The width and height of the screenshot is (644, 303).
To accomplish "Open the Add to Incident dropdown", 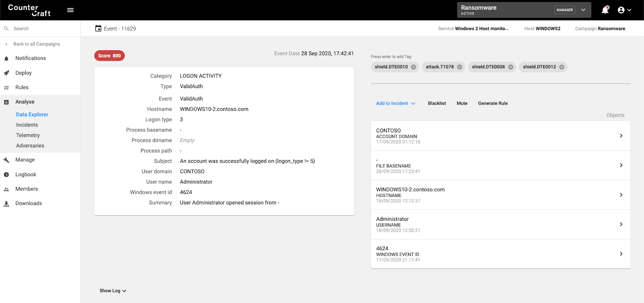I will tap(396, 103).
